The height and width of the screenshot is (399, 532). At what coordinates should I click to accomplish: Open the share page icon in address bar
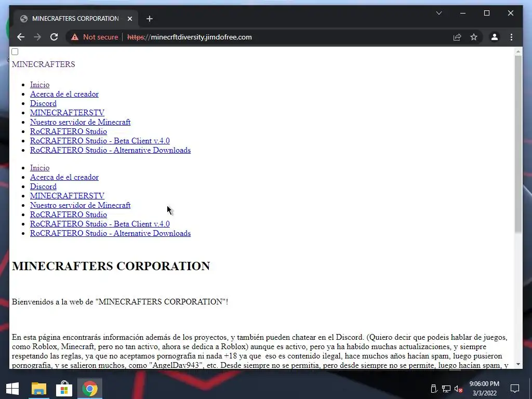click(x=457, y=37)
